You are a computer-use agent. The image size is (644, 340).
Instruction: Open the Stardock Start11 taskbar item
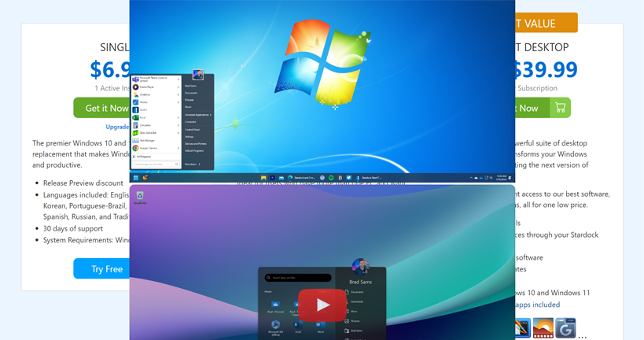[x=369, y=178]
